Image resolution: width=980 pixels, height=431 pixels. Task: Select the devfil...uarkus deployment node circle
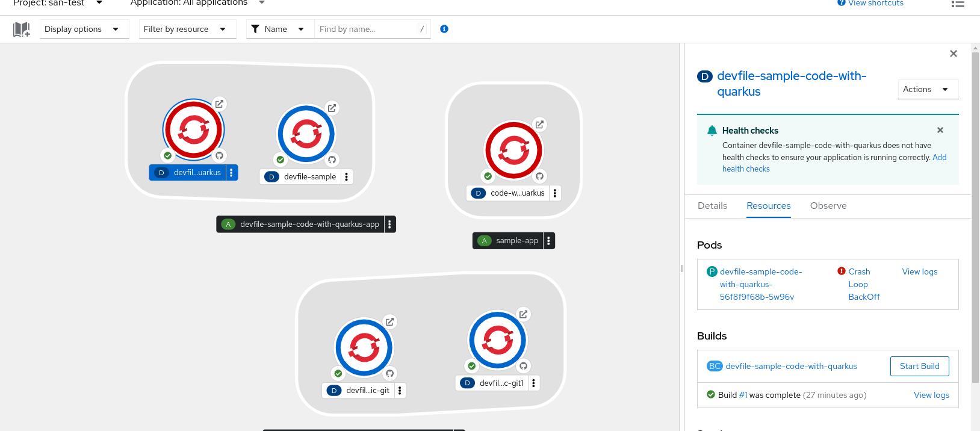(194, 130)
